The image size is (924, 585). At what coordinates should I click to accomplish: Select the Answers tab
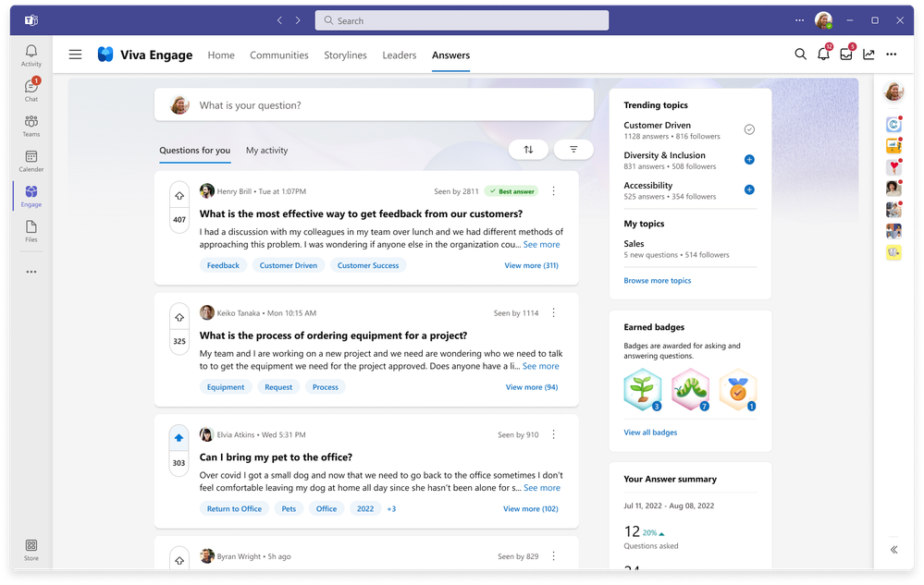pos(450,55)
